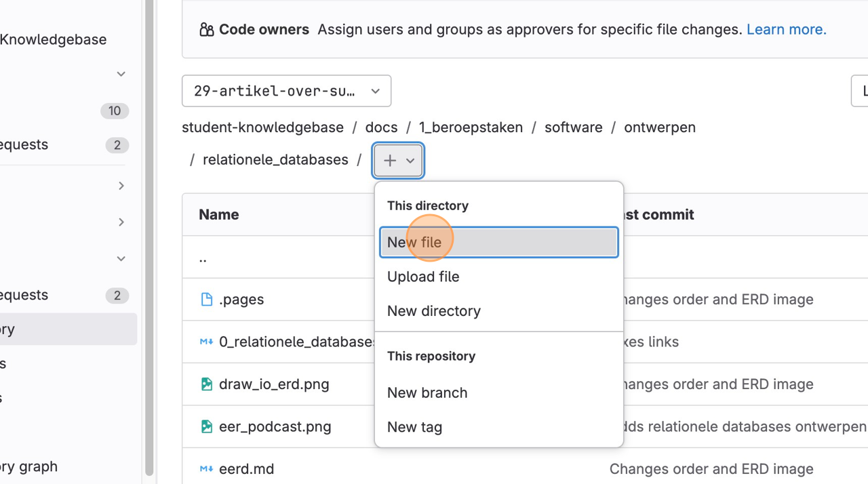Click markdown icon beside eerd.md
The width and height of the screenshot is (868, 484).
207,468
